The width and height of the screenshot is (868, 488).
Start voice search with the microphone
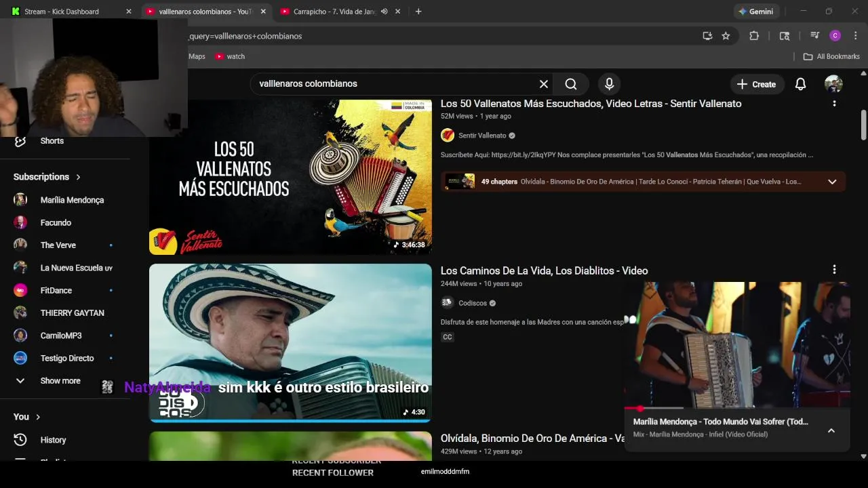609,84
